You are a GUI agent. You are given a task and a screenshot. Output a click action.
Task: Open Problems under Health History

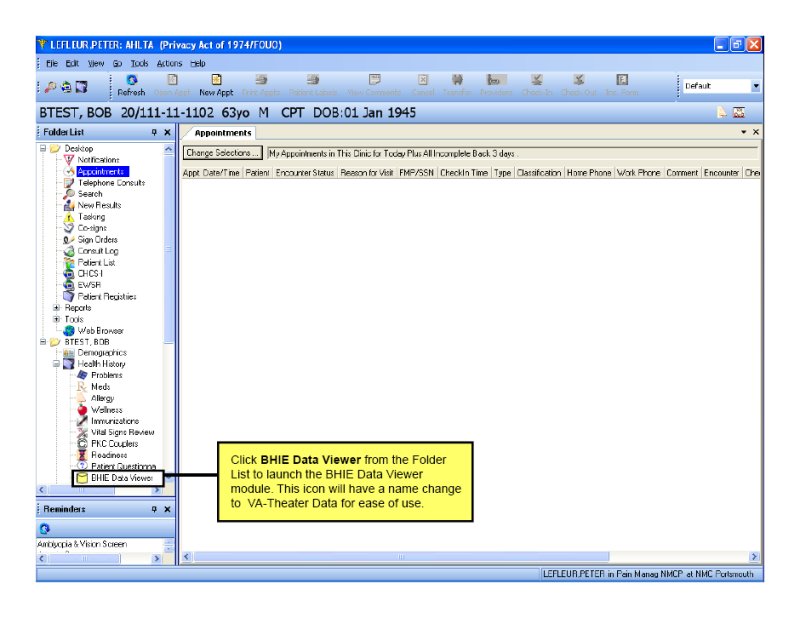[107, 375]
